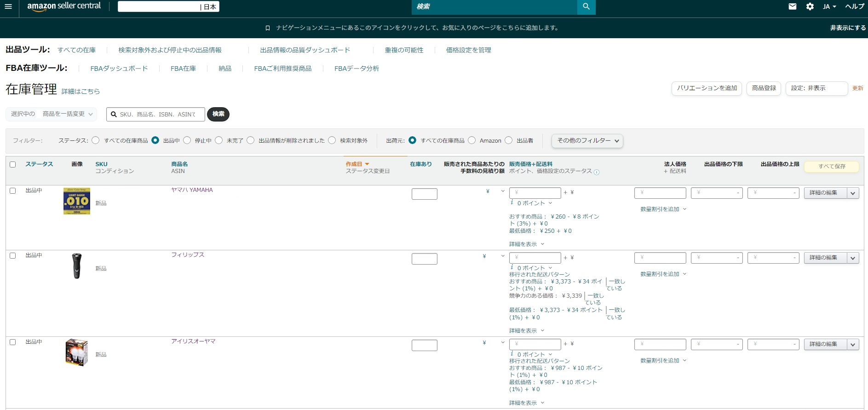Screen dimensions: 868x410
Task: Open 価格設定を管理 menu item
Action: pos(468,50)
